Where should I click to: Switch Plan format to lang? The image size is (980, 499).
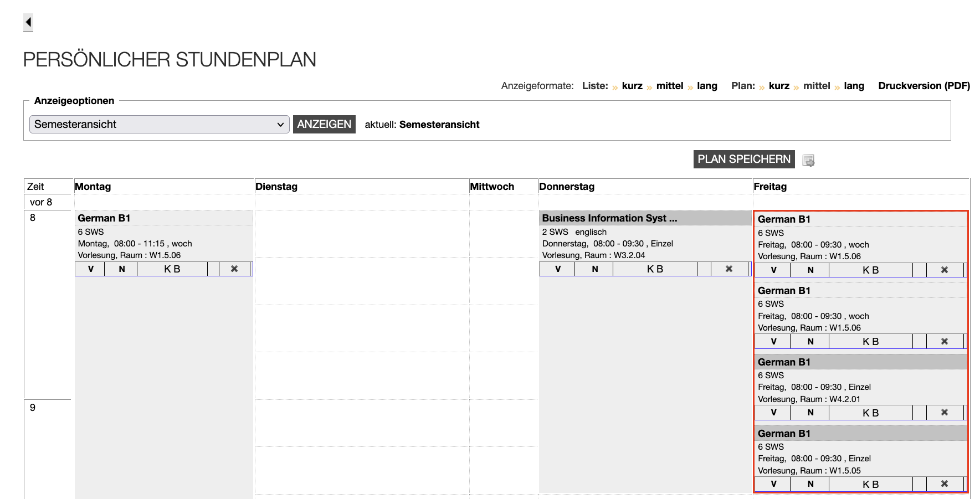coord(855,86)
